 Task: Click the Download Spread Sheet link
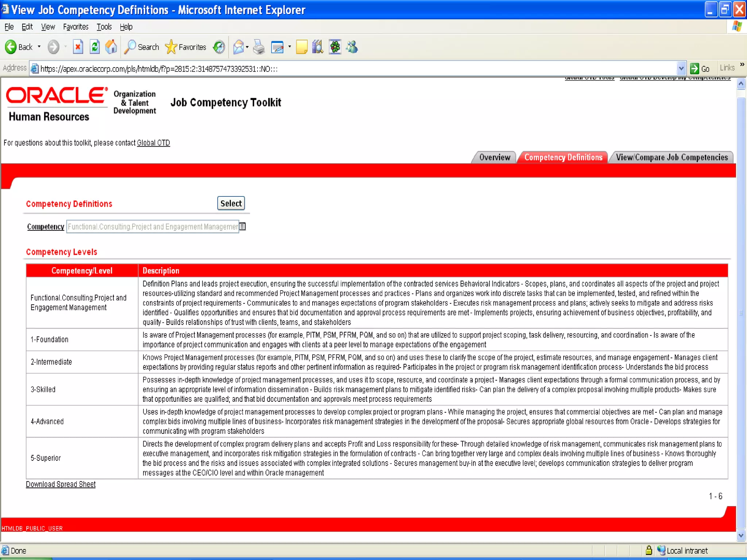(x=61, y=484)
